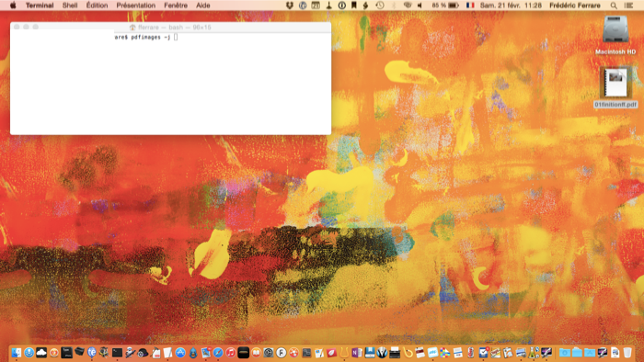
Task: Open Finder from the Dock
Action: click(16, 353)
